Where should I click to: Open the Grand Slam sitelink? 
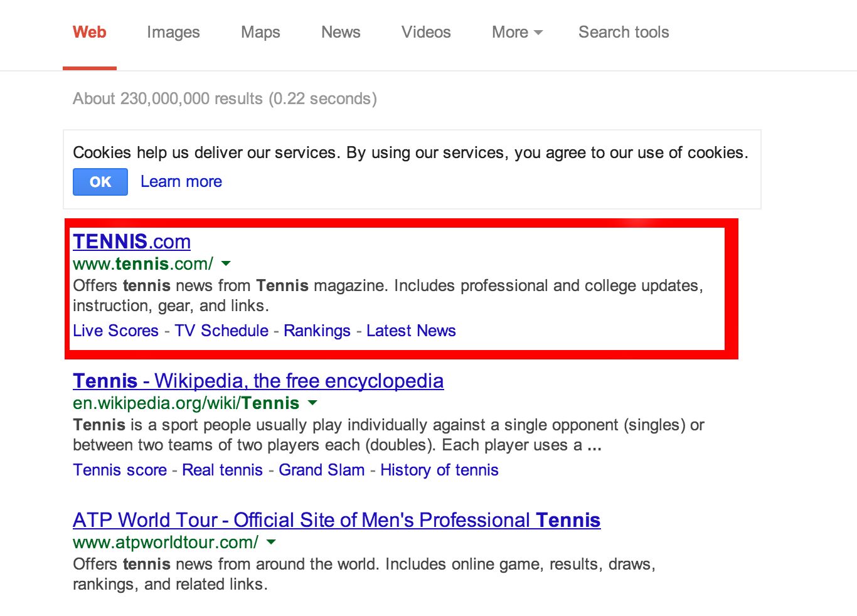pos(322,470)
